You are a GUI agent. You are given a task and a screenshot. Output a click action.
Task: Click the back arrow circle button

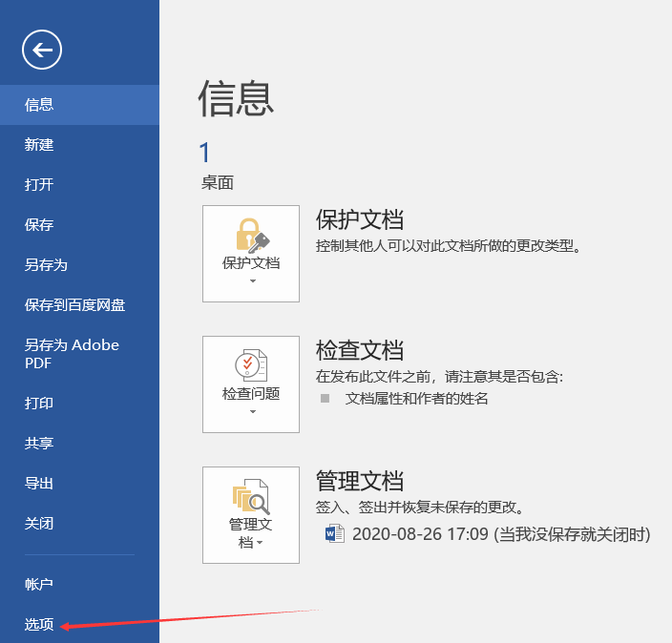[42, 50]
